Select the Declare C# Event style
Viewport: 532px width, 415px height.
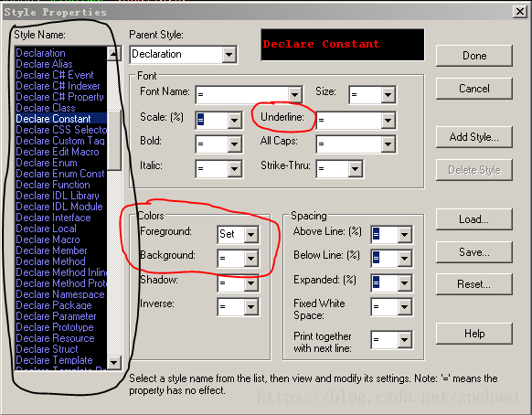coord(61,75)
